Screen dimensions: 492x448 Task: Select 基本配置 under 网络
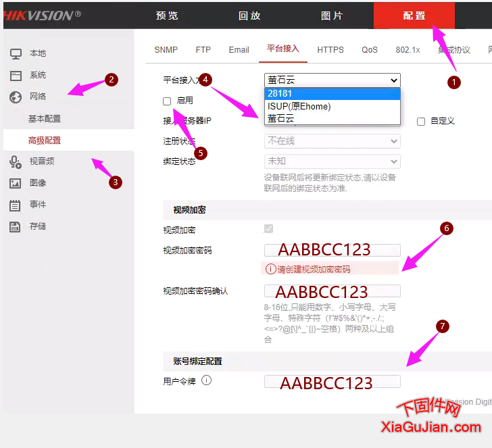pyautogui.click(x=45, y=119)
